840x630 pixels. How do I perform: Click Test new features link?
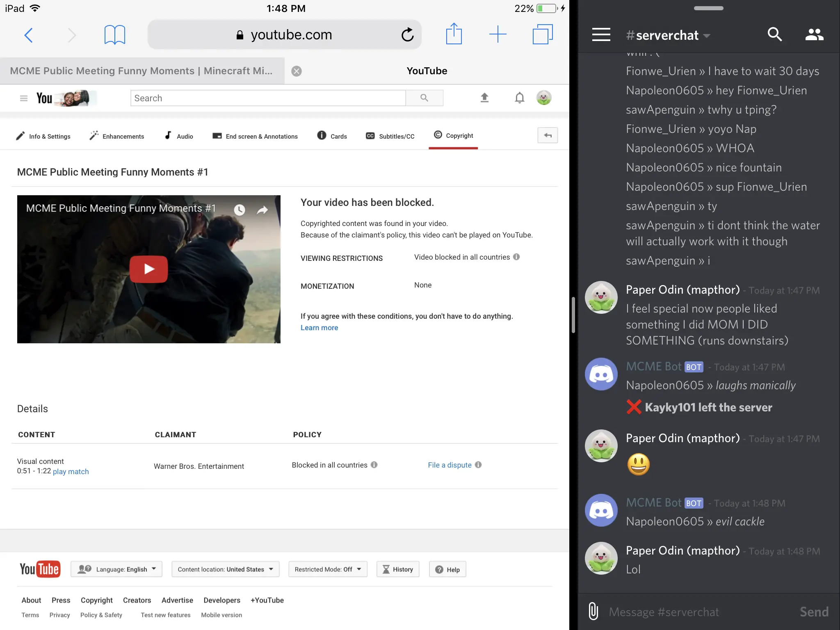[x=166, y=615]
